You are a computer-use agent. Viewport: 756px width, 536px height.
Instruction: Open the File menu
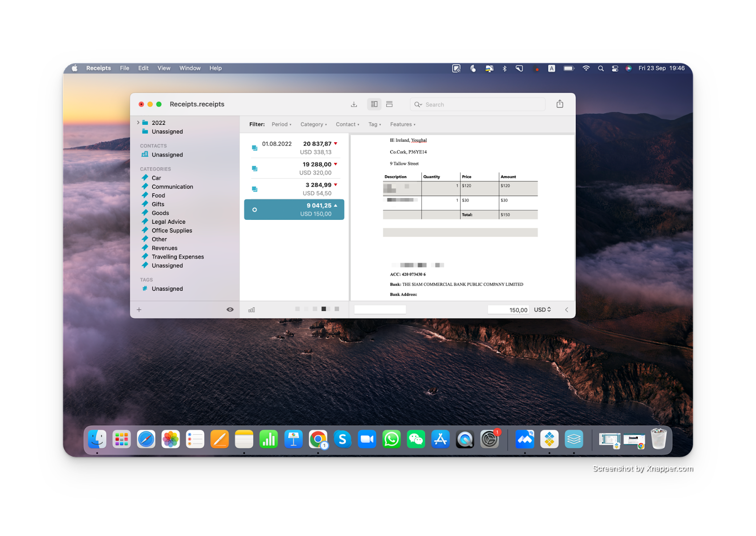tap(125, 69)
